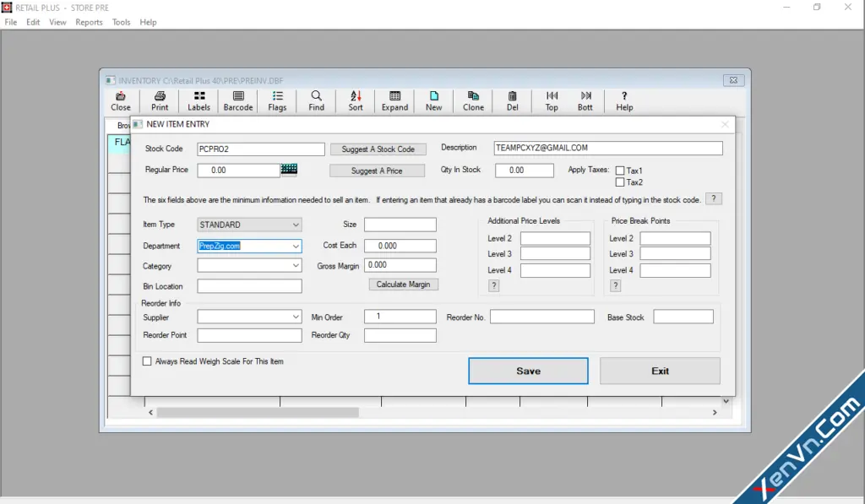865x504 pixels.
Task: Click the Reorder Qty field
Action: 400,335
